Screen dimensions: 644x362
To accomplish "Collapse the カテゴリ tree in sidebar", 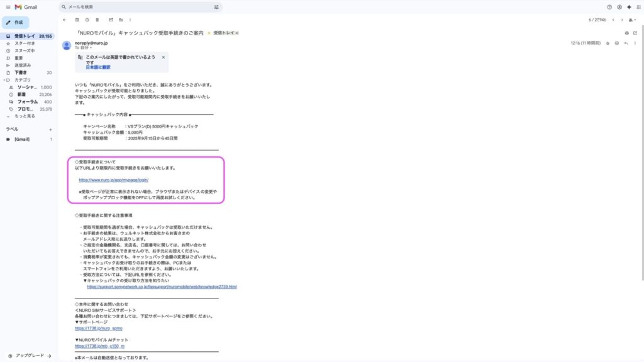I will [x=5, y=80].
